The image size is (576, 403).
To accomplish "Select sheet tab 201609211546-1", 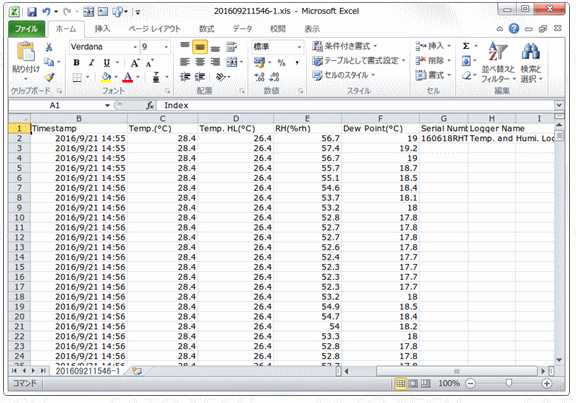I will tap(88, 371).
